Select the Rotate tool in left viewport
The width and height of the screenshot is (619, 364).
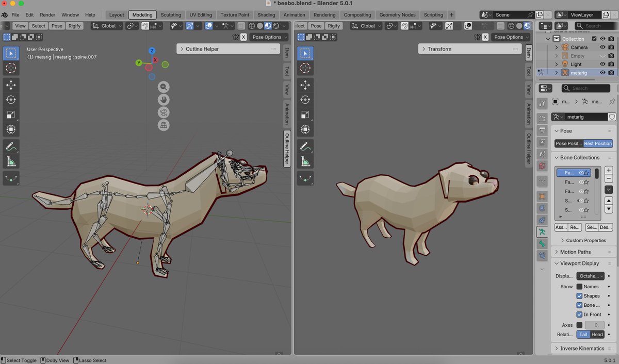[11, 100]
